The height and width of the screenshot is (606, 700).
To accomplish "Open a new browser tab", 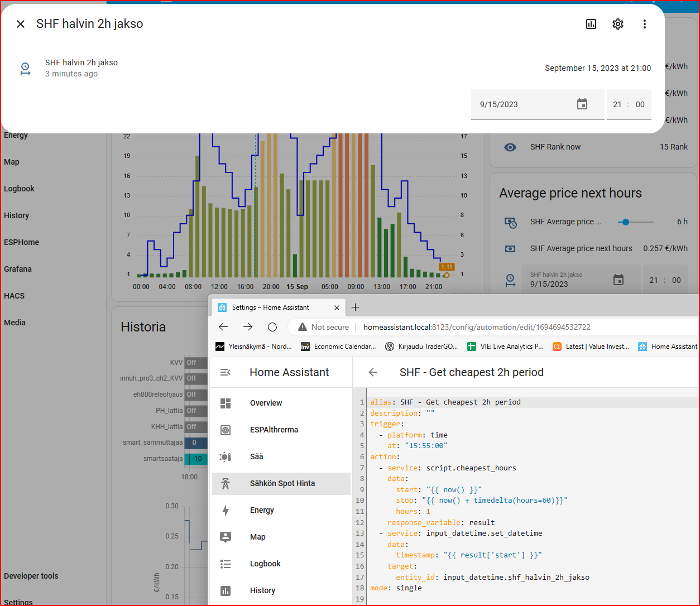I will click(355, 307).
